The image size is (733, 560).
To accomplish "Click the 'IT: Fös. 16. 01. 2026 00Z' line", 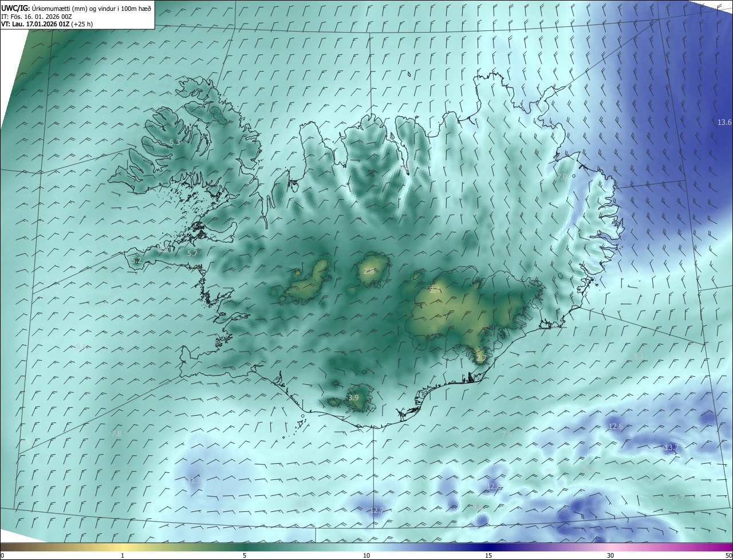I will (x=36, y=16).
